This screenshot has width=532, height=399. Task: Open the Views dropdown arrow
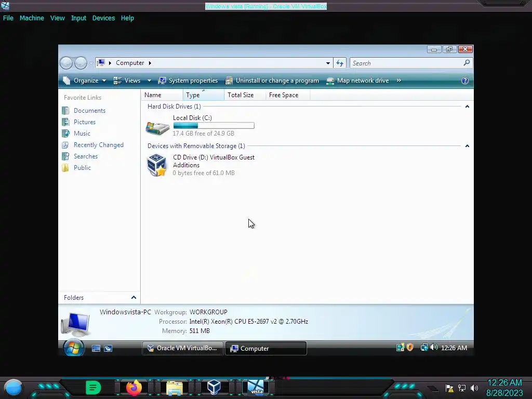[149, 81]
